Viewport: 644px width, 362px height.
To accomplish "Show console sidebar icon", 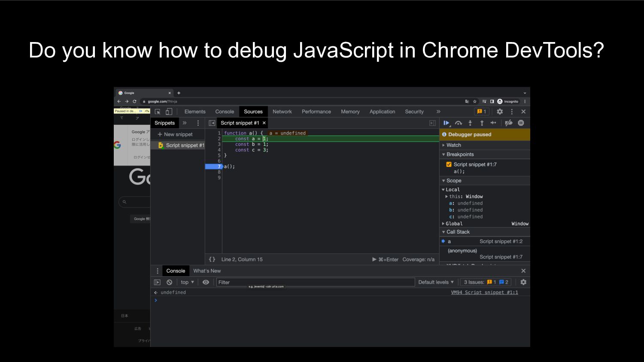I will (x=157, y=282).
